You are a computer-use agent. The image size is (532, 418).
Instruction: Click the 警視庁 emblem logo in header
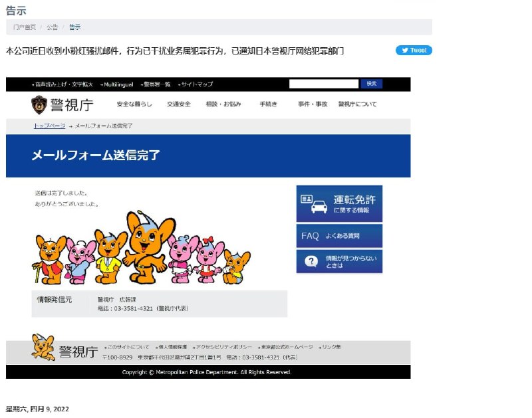pyautogui.click(x=39, y=104)
